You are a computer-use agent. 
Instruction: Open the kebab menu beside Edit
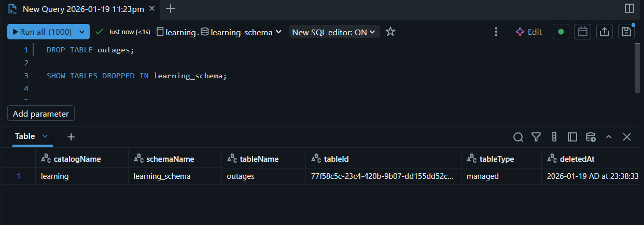tap(496, 32)
